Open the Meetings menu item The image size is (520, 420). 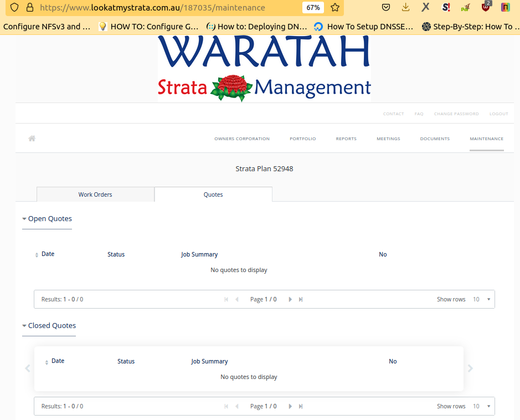388,139
